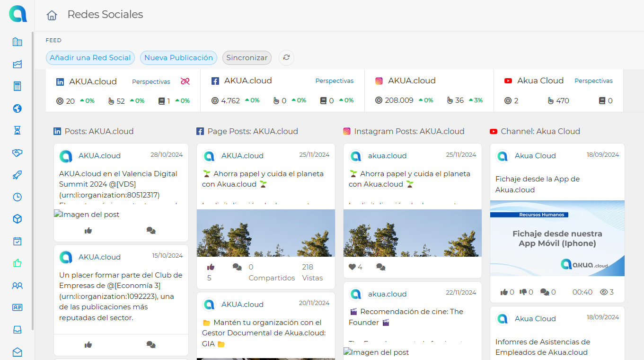
Task: Open the globe icon in sidebar
Action: pyautogui.click(x=18, y=108)
